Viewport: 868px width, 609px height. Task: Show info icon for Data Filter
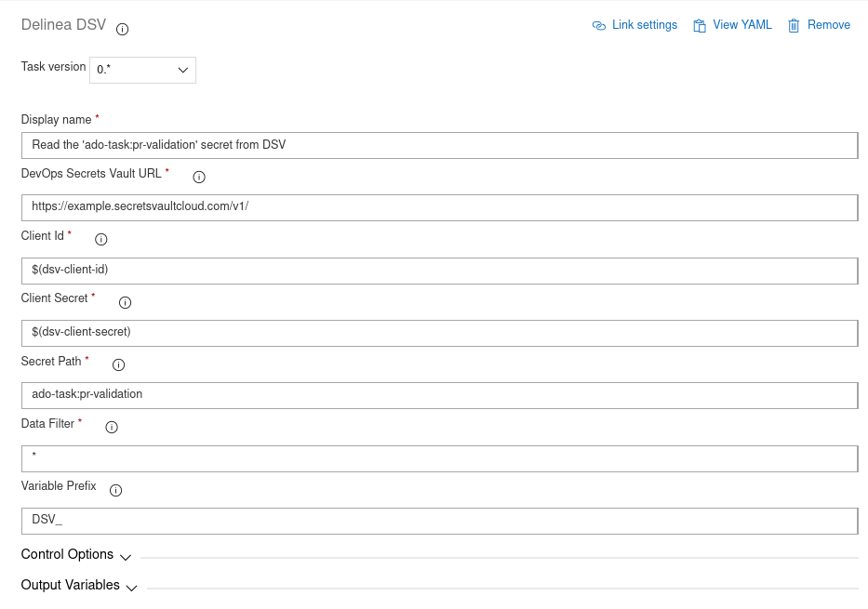[x=112, y=427]
